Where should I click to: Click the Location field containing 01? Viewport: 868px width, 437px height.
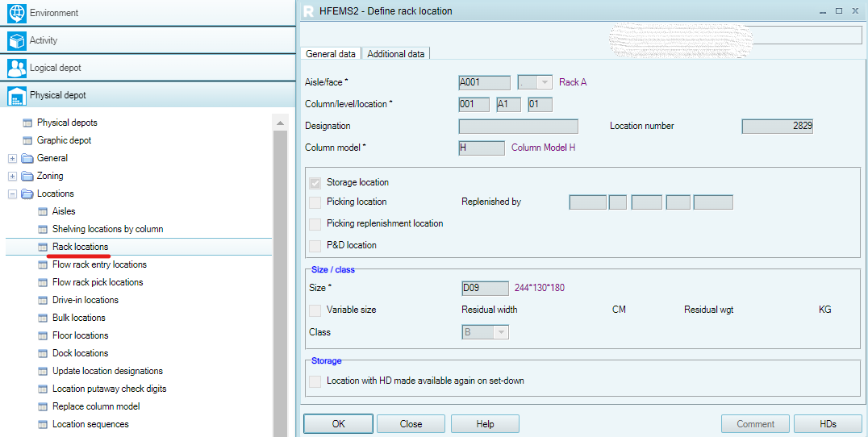click(540, 104)
